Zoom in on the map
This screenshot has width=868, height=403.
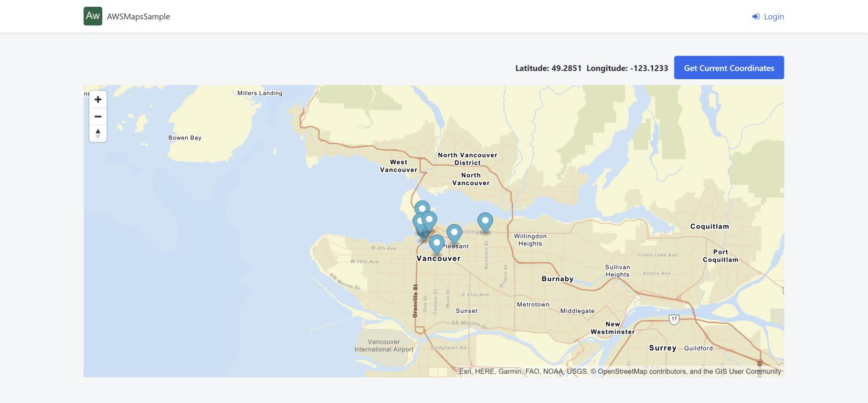click(98, 100)
